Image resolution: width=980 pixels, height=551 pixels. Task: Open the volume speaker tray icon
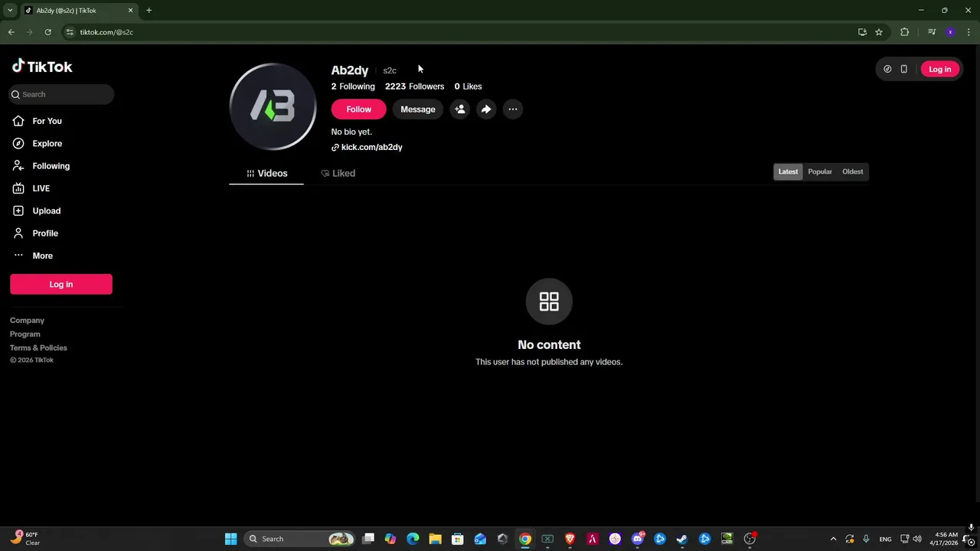(x=917, y=539)
